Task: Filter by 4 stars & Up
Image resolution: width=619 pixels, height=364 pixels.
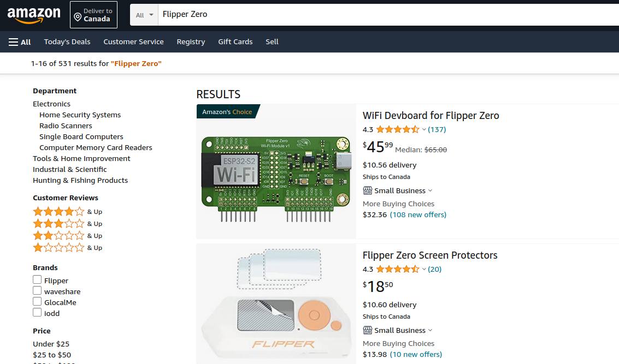Action: click(x=59, y=212)
